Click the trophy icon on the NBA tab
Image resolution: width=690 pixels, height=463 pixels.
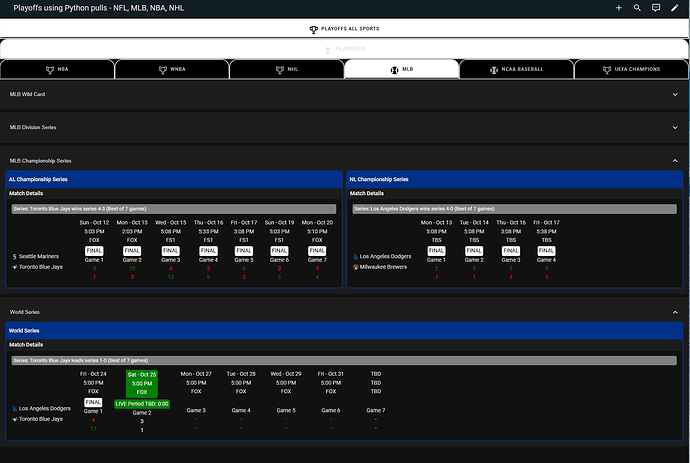tap(50, 70)
